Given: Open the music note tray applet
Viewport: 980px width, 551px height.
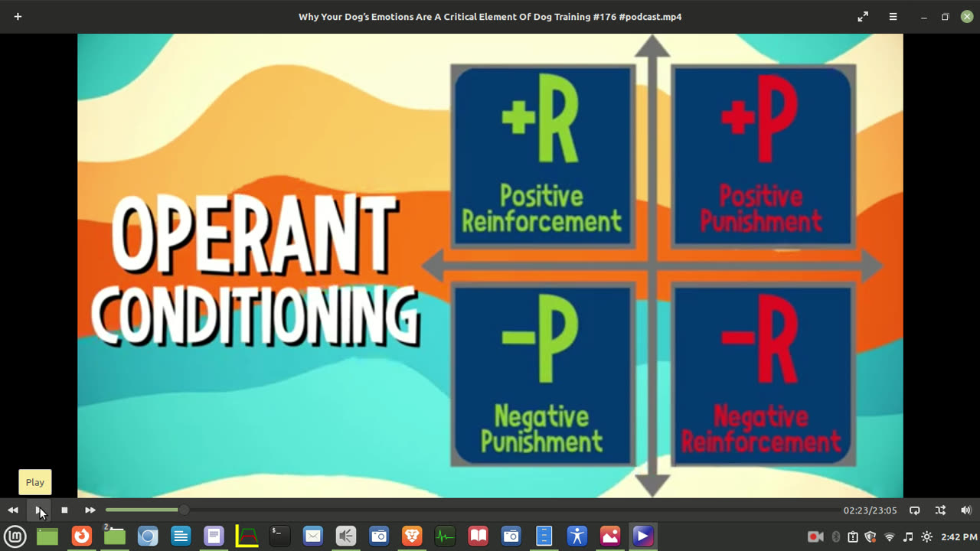Looking at the screenshot, I should 908,537.
